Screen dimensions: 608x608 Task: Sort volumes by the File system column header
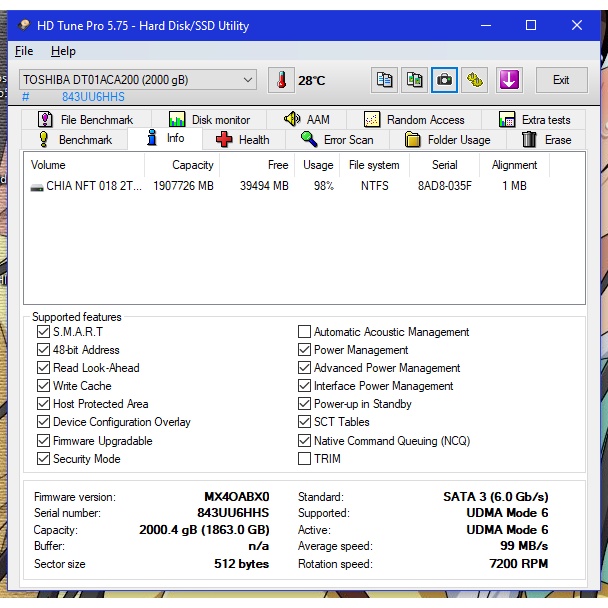pyautogui.click(x=374, y=165)
